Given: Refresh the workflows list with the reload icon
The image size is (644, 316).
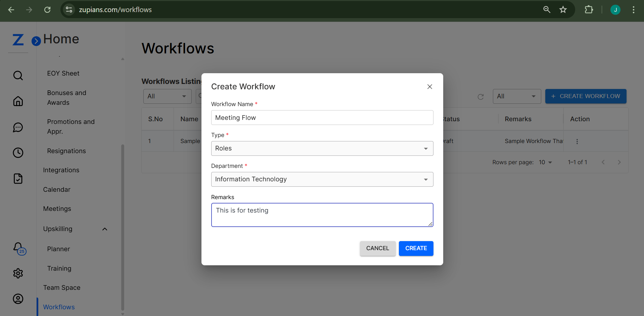Looking at the screenshot, I should (480, 97).
